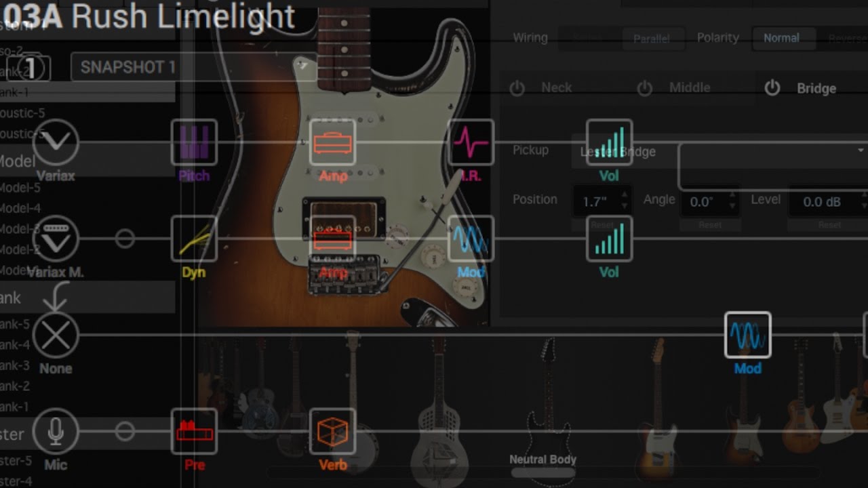Select the Vol block after I.R.
The width and height of the screenshot is (868, 488).
coord(609,142)
